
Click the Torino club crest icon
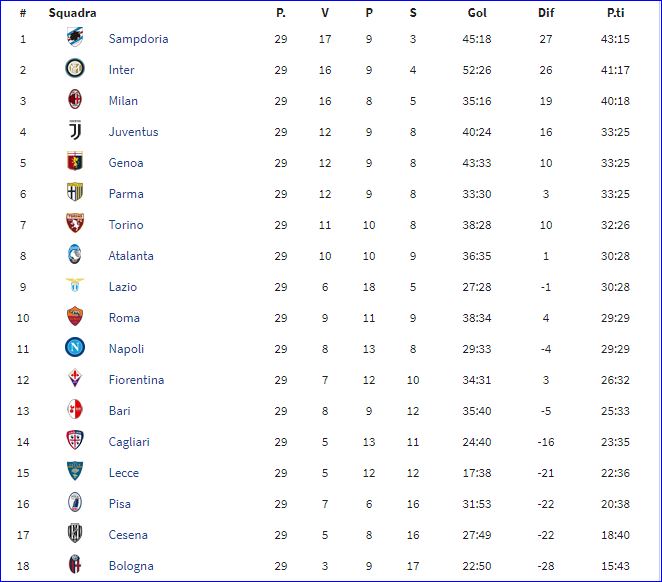[x=75, y=223]
